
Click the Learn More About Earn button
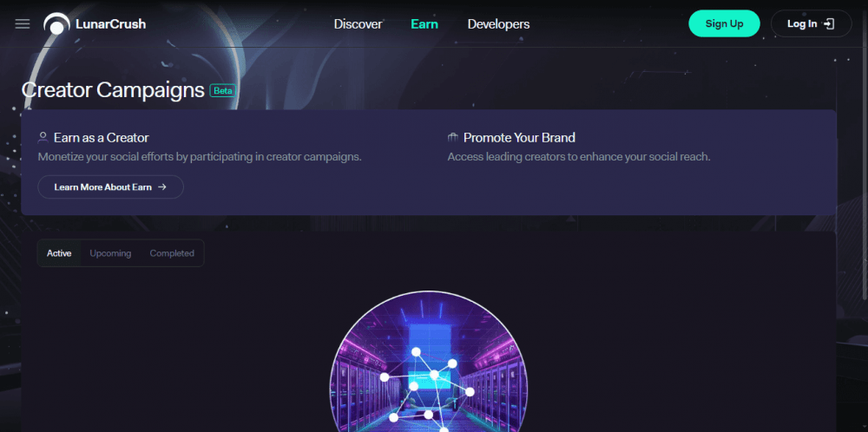point(111,187)
